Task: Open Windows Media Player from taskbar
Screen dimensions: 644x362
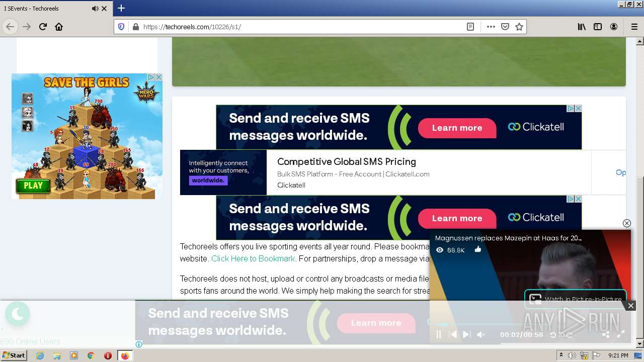Action: coord(74,355)
